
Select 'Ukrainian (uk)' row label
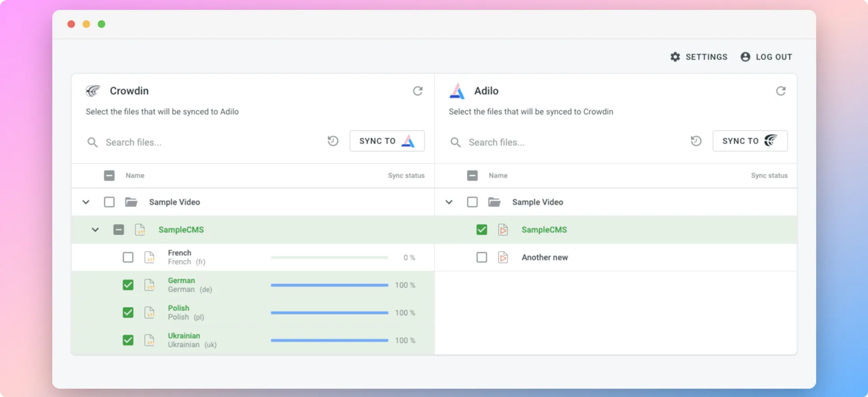coord(192,340)
